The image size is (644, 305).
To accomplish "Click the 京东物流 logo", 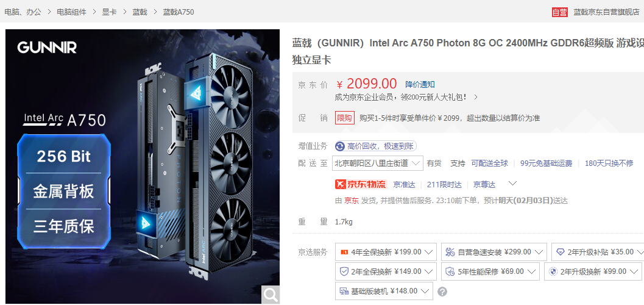I will click(361, 185).
